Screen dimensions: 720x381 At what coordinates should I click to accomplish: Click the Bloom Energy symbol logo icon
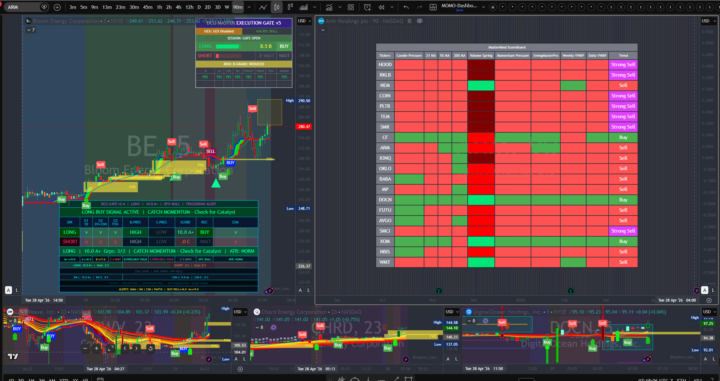(28, 21)
